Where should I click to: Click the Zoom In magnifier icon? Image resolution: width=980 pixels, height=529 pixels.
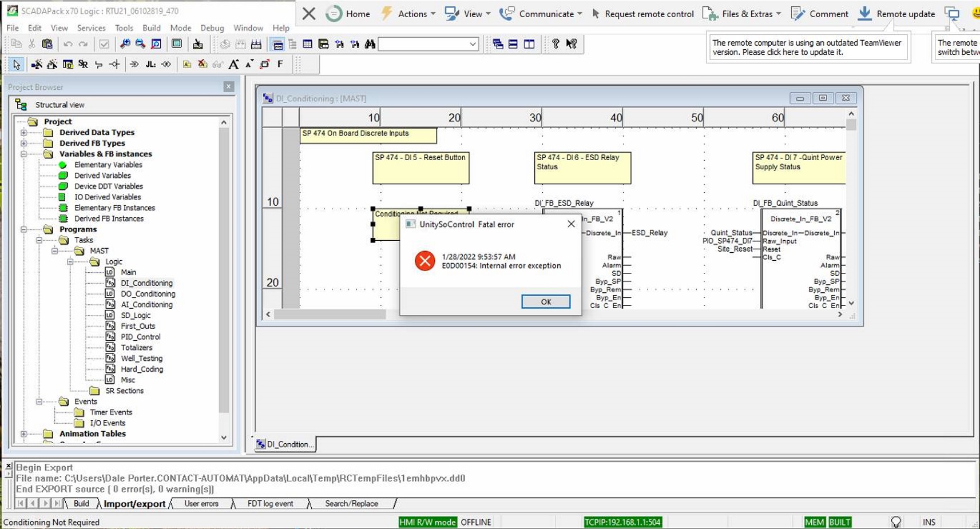(125, 44)
